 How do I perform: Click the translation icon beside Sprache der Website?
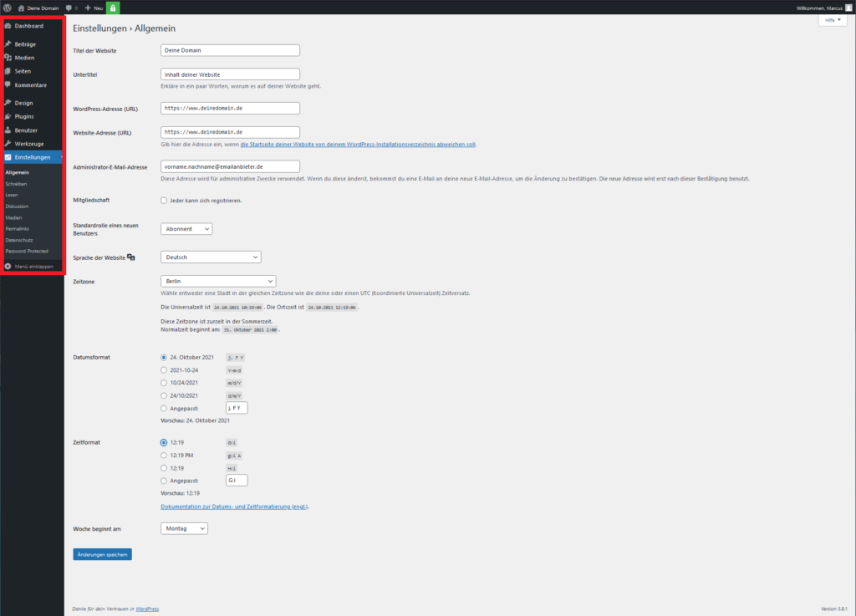tap(131, 257)
